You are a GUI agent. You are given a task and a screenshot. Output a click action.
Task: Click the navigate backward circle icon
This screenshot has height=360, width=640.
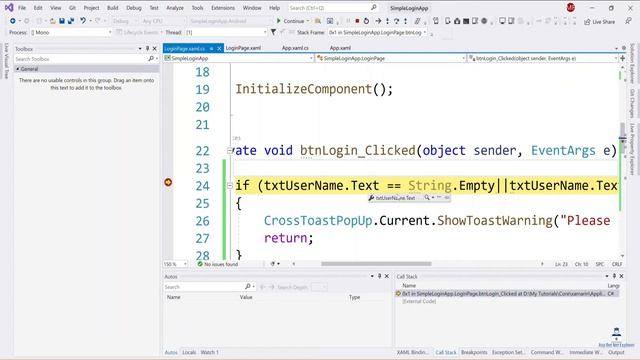[x=13, y=21]
